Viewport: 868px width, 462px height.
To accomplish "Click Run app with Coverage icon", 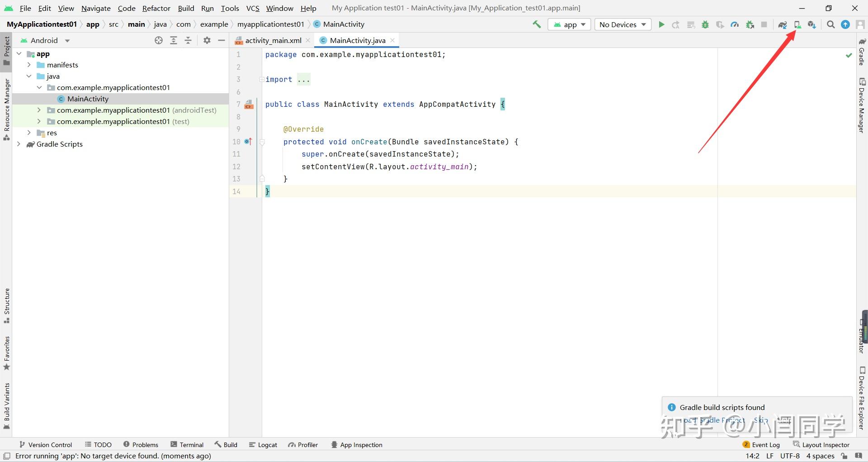I will pos(720,24).
